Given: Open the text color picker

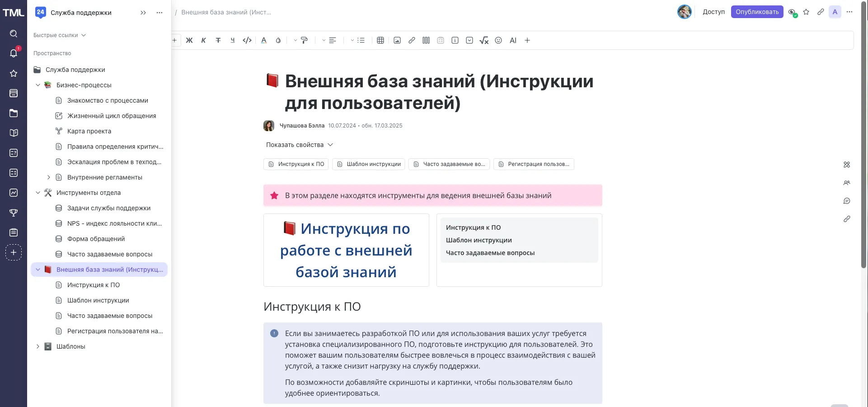Looking at the screenshot, I should 264,40.
